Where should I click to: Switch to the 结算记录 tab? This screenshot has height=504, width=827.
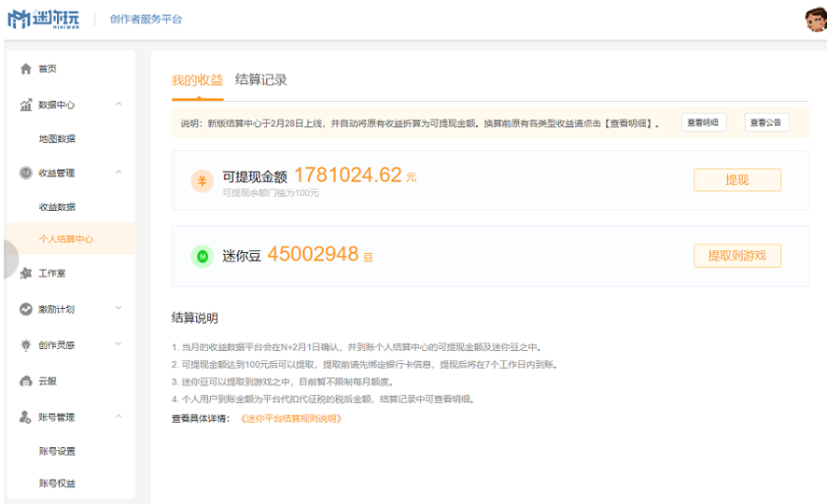tap(261, 80)
